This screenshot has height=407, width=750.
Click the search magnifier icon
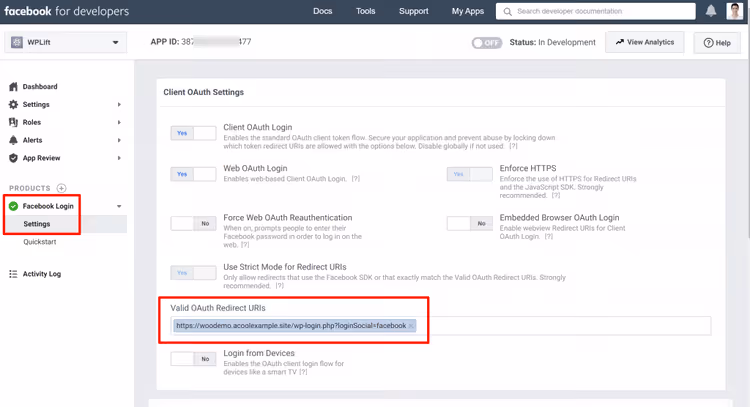tap(507, 11)
